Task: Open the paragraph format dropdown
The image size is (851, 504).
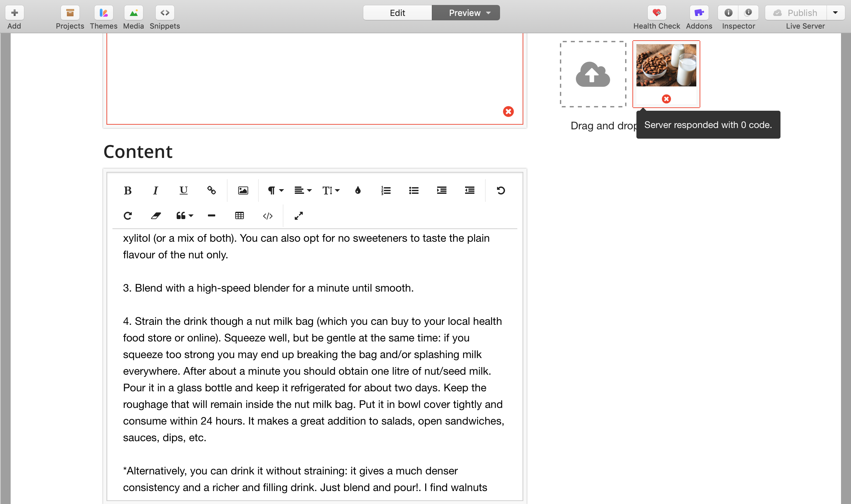Action: 275,190
